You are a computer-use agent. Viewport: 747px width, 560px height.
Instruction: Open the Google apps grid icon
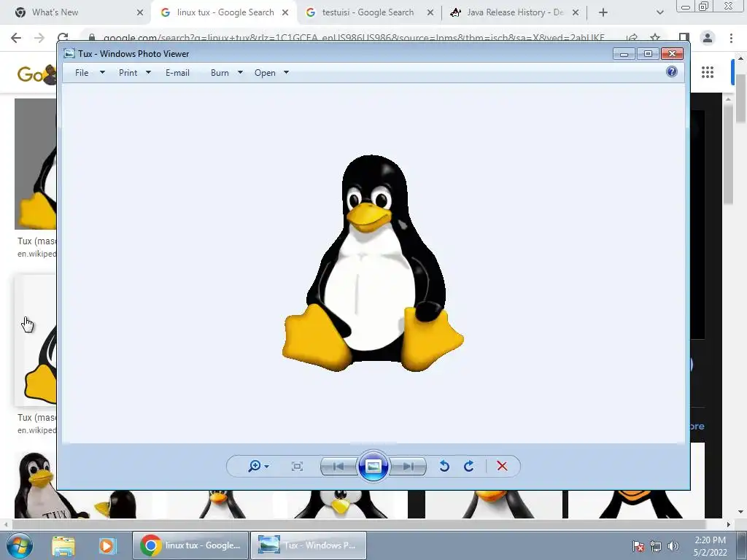point(708,72)
